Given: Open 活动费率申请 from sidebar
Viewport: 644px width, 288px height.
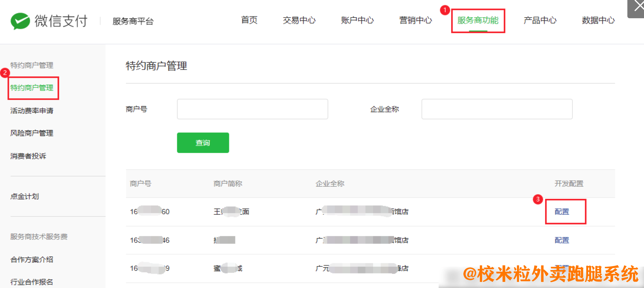Looking at the screenshot, I should click(31, 110).
